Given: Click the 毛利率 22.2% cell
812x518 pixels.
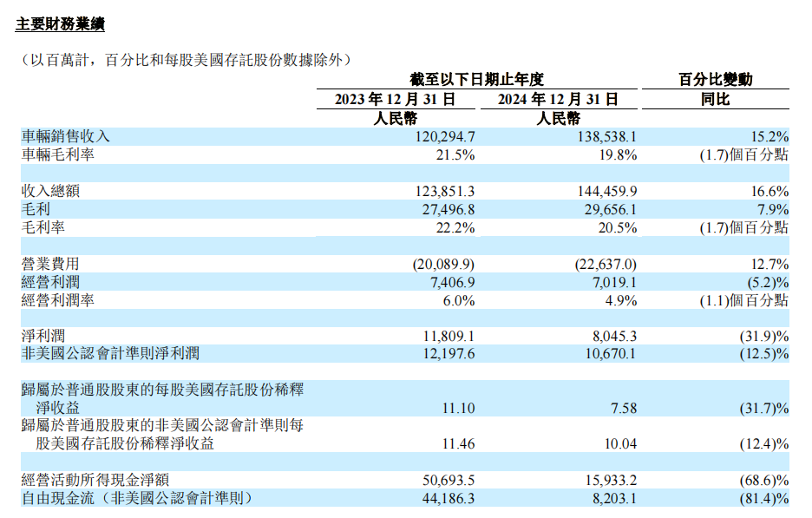Looking at the screenshot, I should tap(450, 227).
